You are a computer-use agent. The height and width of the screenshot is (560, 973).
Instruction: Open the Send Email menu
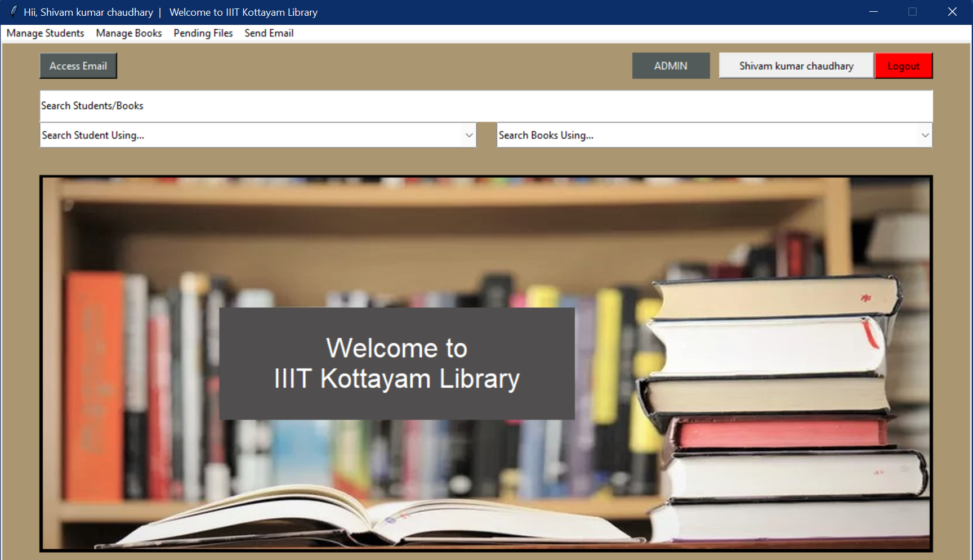pos(269,33)
